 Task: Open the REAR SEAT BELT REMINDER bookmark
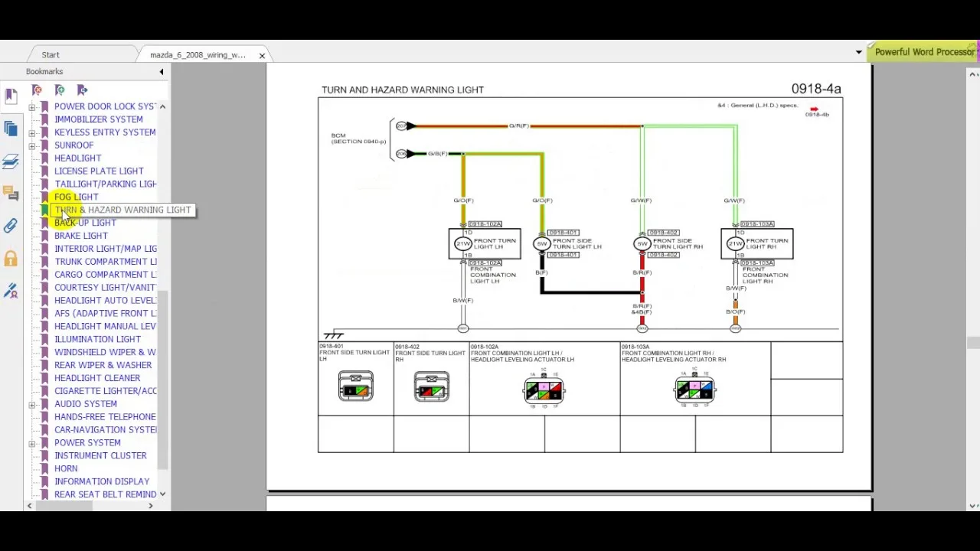(x=105, y=494)
